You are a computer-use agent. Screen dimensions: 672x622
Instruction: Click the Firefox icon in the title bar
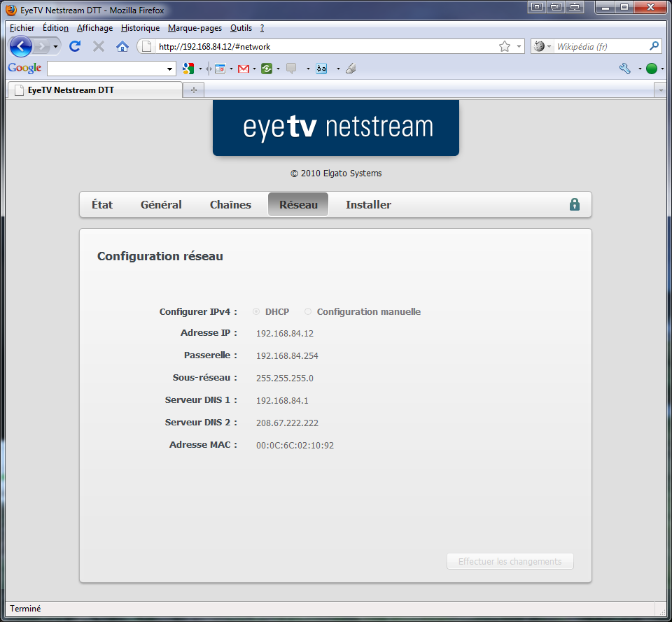[11, 10]
